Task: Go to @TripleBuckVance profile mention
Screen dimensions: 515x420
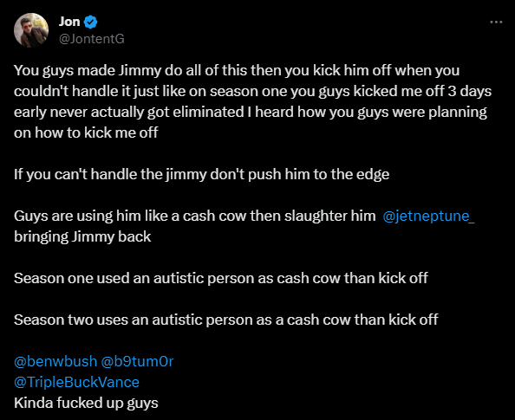Action: [76, 382]
